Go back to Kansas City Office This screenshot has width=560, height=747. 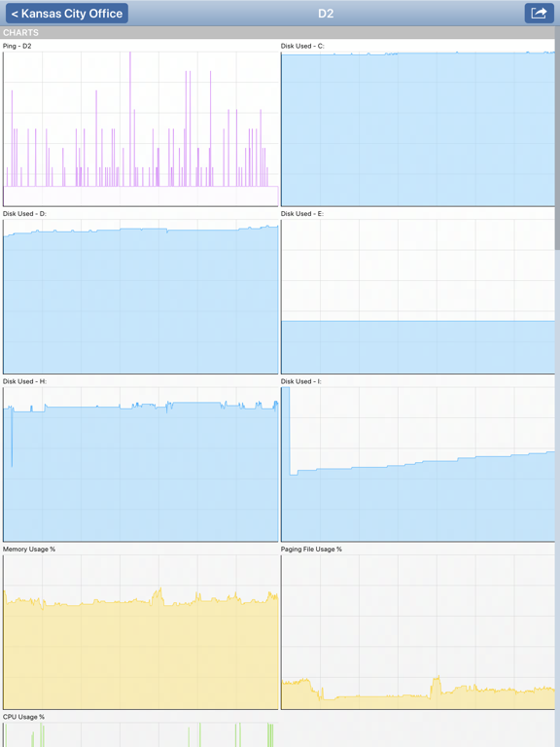[67, 14]
